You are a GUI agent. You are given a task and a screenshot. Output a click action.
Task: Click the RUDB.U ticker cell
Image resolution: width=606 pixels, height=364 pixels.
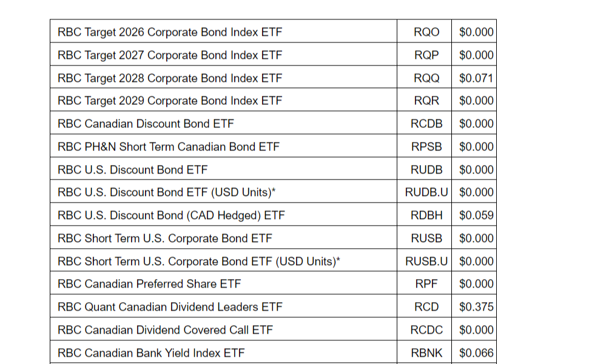[x=426, y=192]
